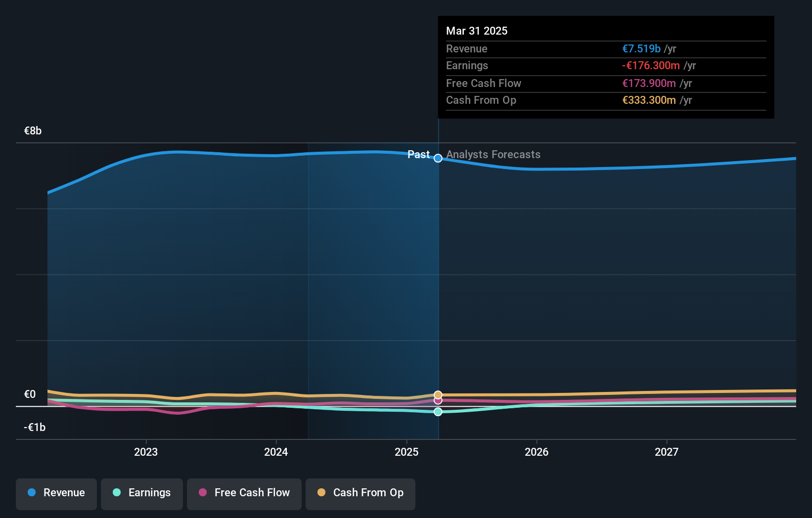812x518 pixels.
Task: Click the €7.519b revenue value in tooltip
Action: (x=641, y=48)
